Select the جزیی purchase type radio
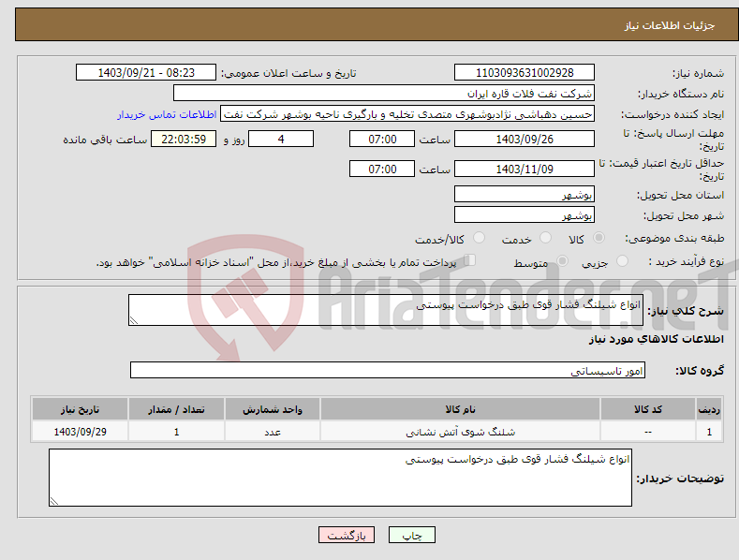Image resolution: width=739 pixels, height=560 pixels. pyautogui.click(x=622, y=260)
